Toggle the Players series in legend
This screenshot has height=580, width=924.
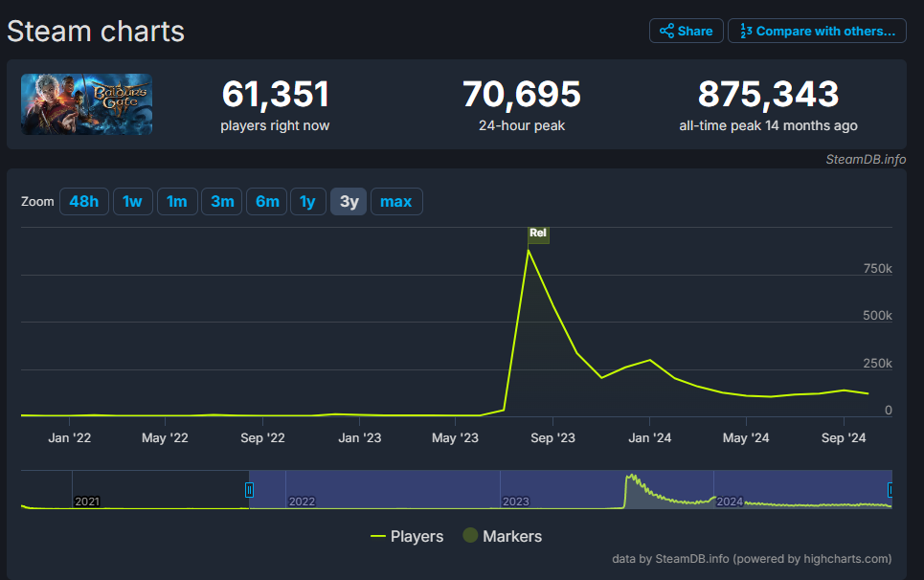[407, 536]
